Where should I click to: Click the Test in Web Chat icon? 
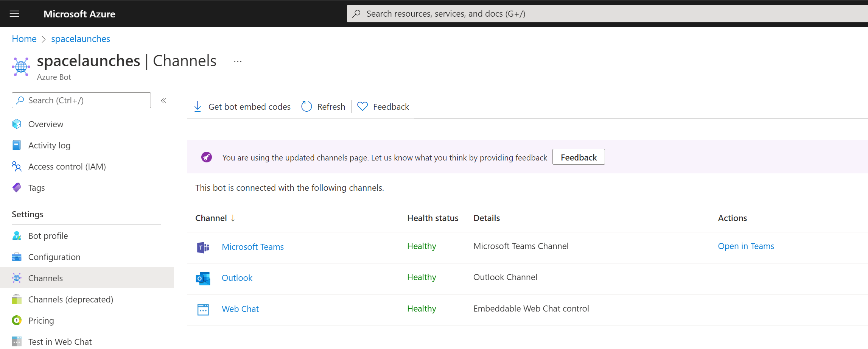pyautogui.click(x=17, y=342)
